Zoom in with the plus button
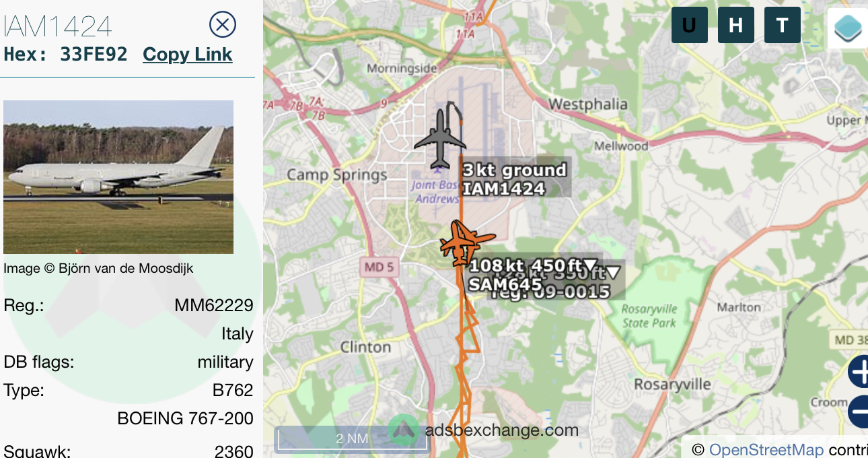 coord(859,372)
